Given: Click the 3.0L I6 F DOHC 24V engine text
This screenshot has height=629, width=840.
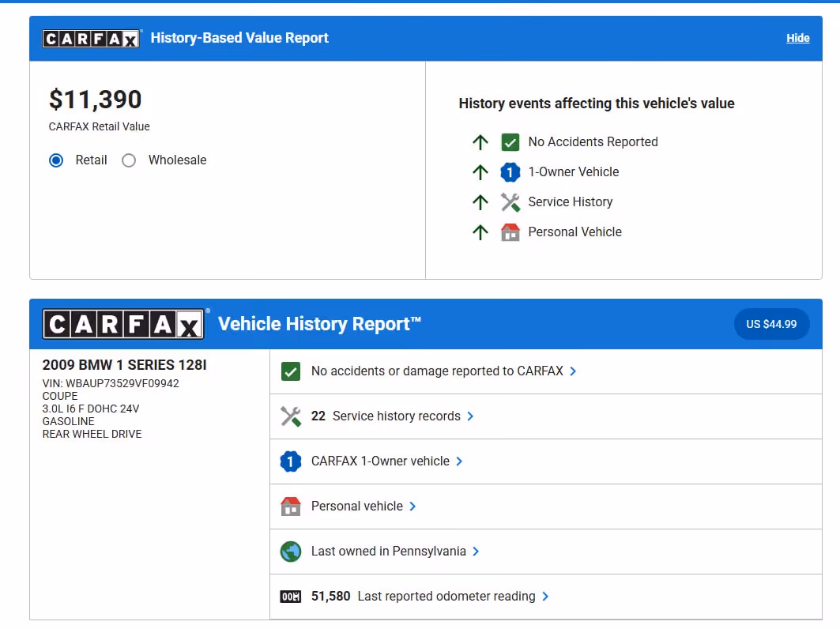Looking at the screenshot, I should pos(91,409).
